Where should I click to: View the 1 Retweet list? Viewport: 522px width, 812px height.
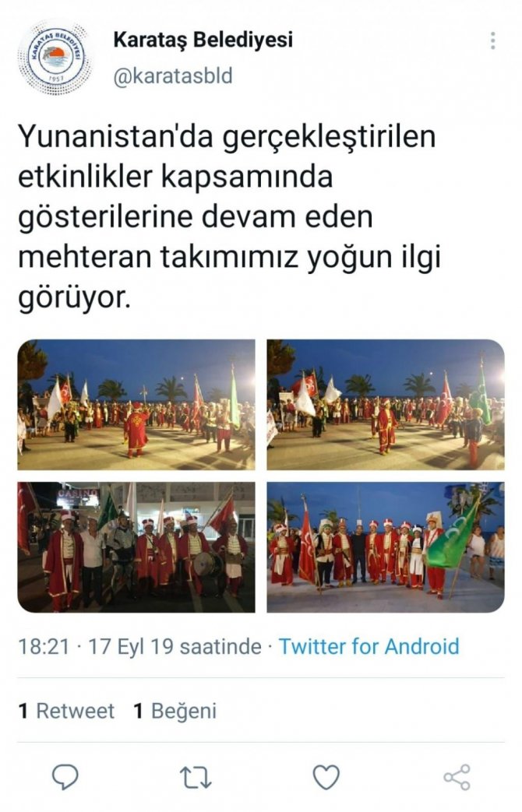(x=66, y=711)
